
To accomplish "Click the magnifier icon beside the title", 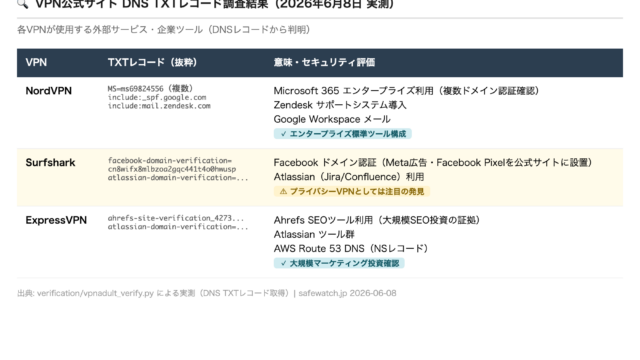I will [23, 4].
